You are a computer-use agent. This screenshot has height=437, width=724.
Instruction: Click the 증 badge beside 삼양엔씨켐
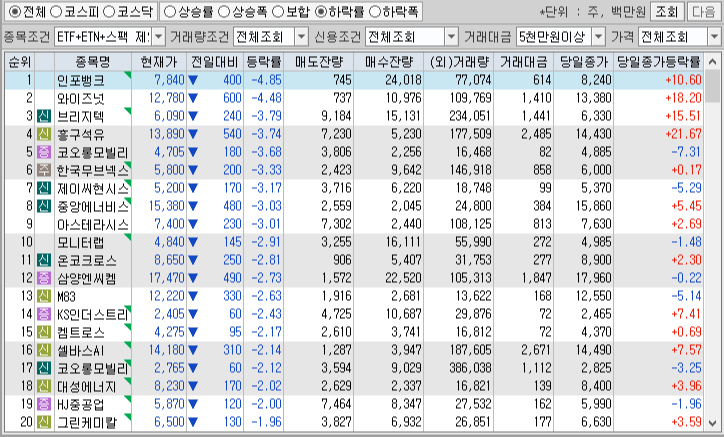(44, 278)
